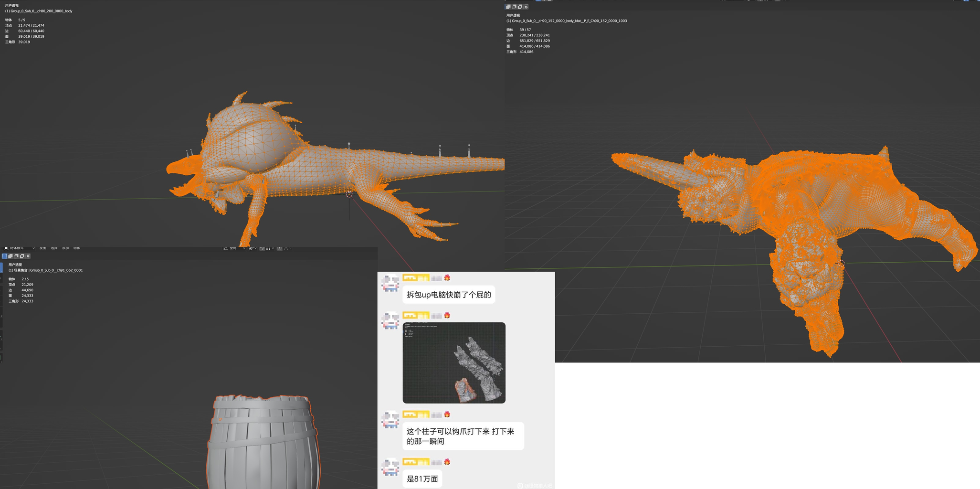Open the pivot point dropdown in header
Screen dimensions: 980x489
253,248
